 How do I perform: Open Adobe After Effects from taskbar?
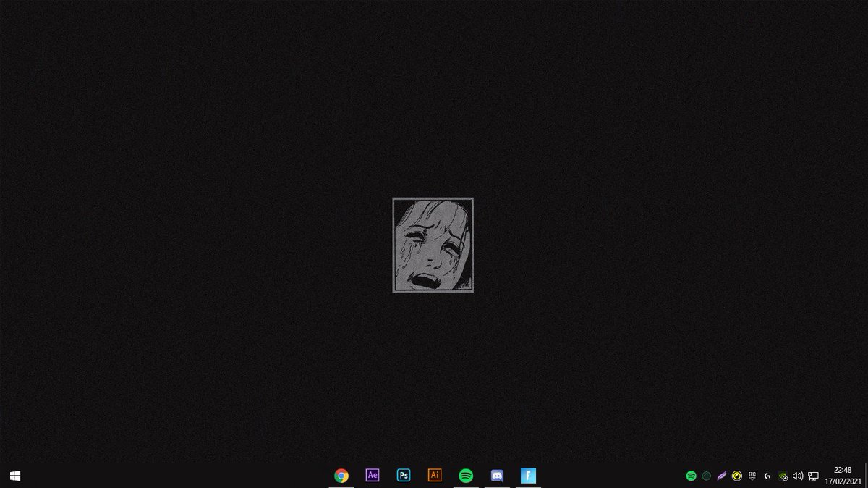tap(373, 476)
